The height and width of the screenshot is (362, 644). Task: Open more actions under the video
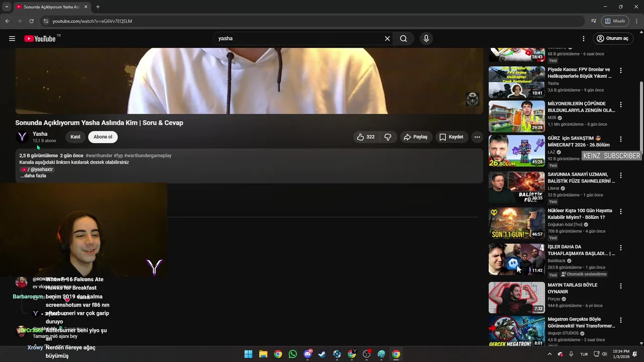477,137
